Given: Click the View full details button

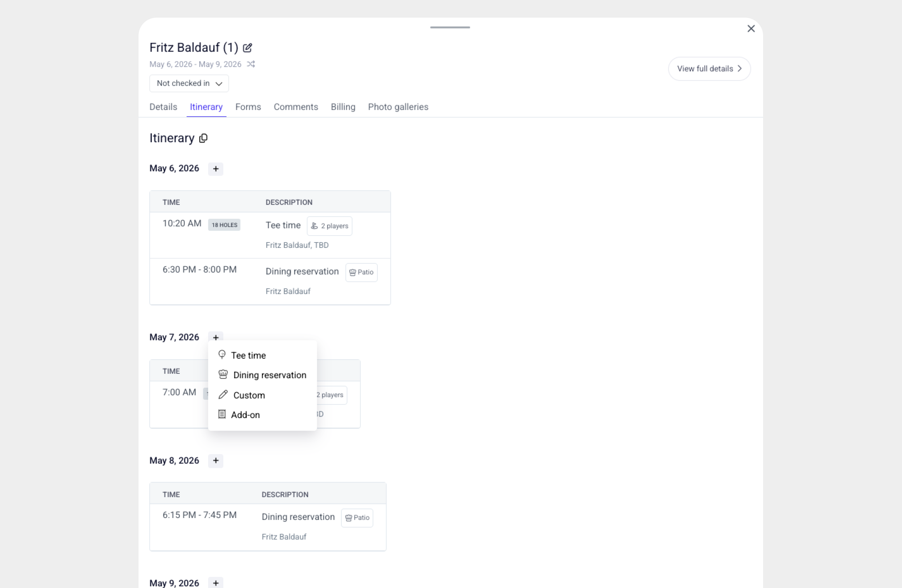Looking at the screenshot, I should (709, 69).
